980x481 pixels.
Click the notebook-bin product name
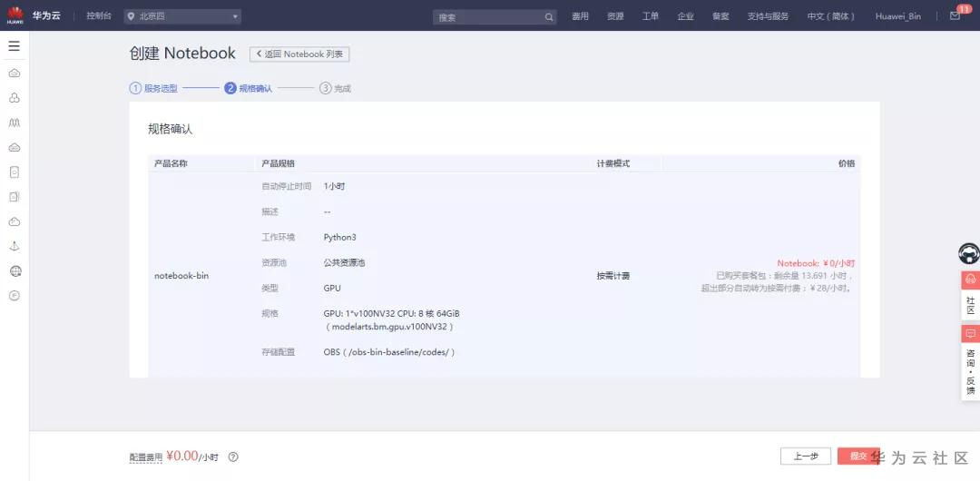[181, 276]
